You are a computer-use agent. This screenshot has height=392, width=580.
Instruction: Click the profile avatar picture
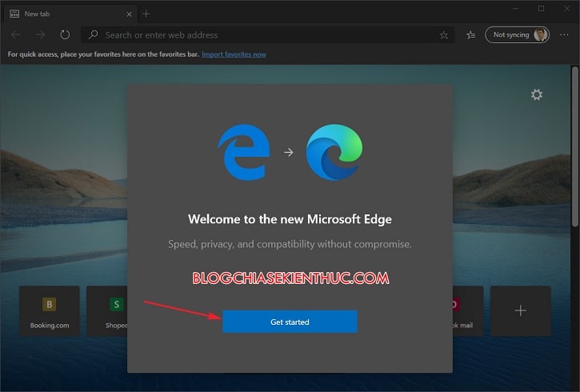coord(541,34)
